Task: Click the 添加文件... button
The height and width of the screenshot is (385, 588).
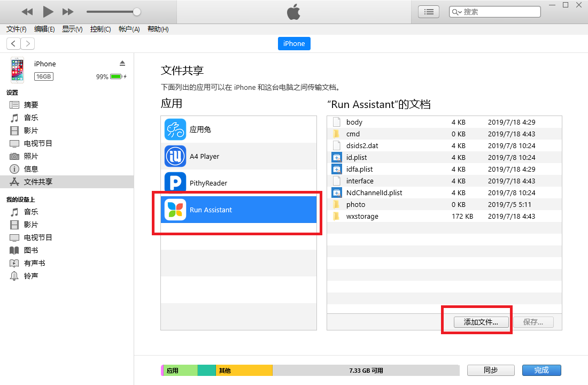Action: point(481,322)
